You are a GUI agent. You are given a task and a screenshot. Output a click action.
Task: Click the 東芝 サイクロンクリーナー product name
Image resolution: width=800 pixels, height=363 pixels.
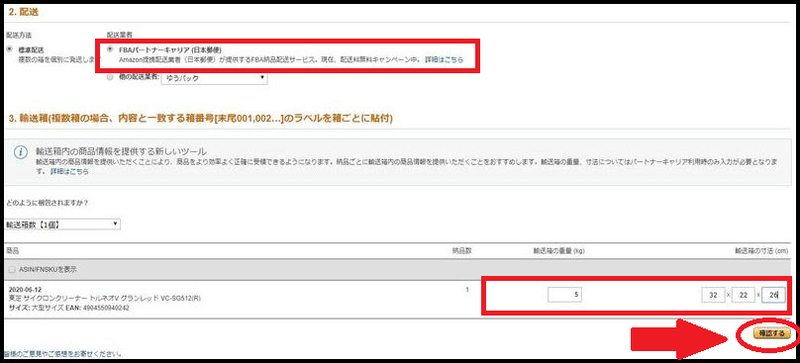point(105,298)
